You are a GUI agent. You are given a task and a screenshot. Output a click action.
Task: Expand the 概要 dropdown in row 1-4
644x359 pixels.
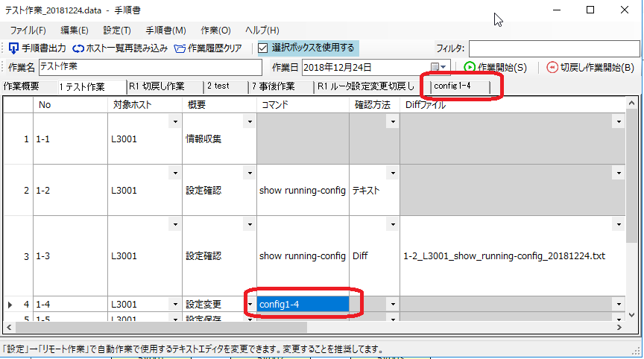(249, 304)
